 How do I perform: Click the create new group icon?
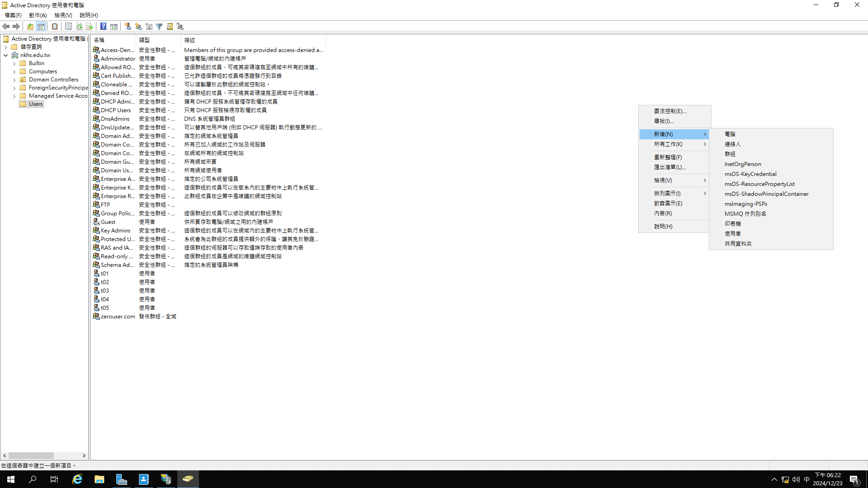138,27
